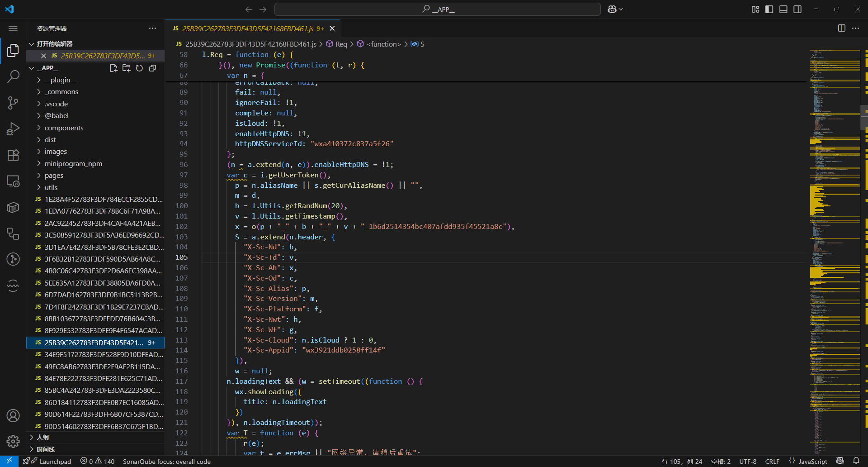Create new file in _APP_ folder
This screenshot has height=467, width=868.
pyautogui.click(x=113, y=68)
